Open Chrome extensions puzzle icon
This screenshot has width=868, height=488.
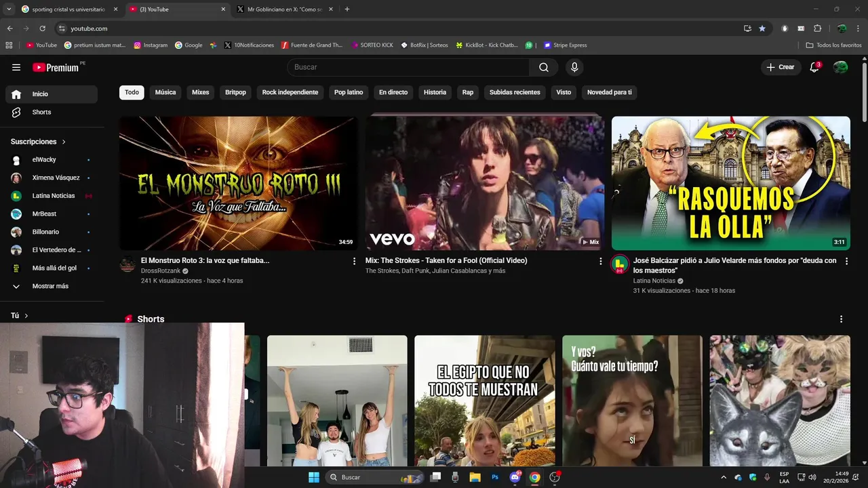pyautogui.click(x=817, y=28)
